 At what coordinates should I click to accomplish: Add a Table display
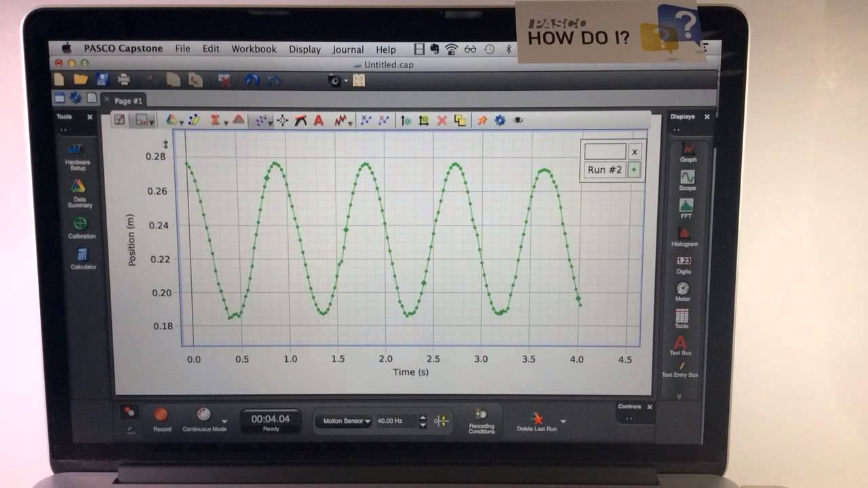(x=682, y=319)
